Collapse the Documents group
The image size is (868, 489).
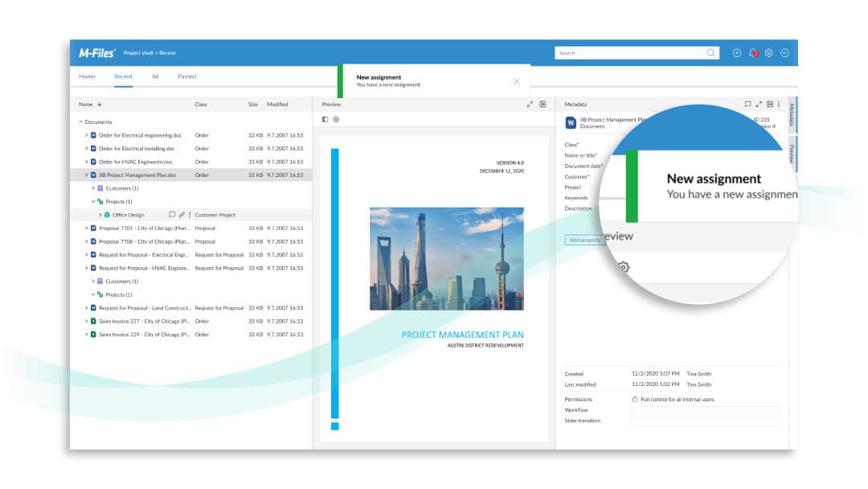80,122
